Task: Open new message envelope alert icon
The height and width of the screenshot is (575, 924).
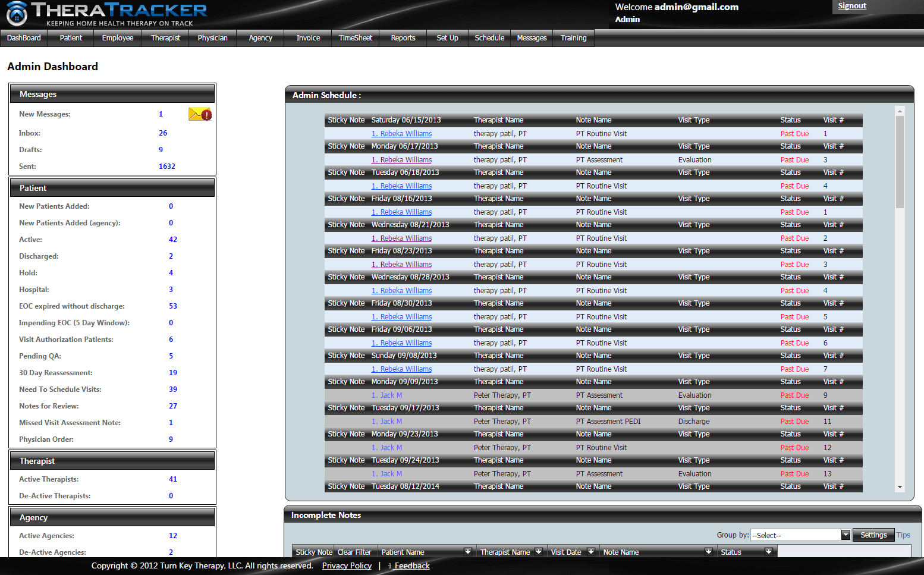Action: (x=200, y=114)
